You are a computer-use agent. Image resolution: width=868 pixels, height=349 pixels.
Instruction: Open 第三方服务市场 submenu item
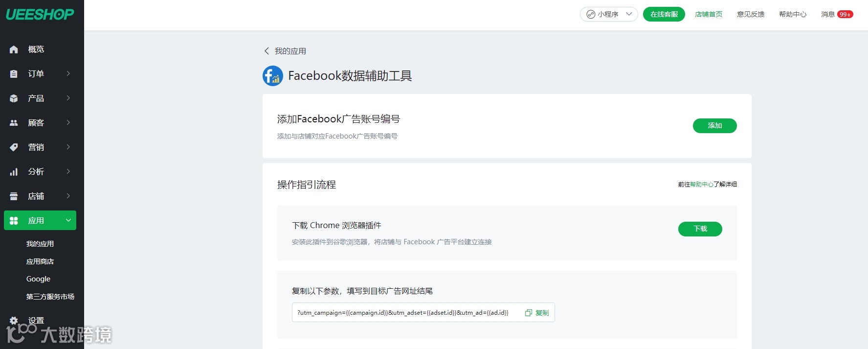50,297
